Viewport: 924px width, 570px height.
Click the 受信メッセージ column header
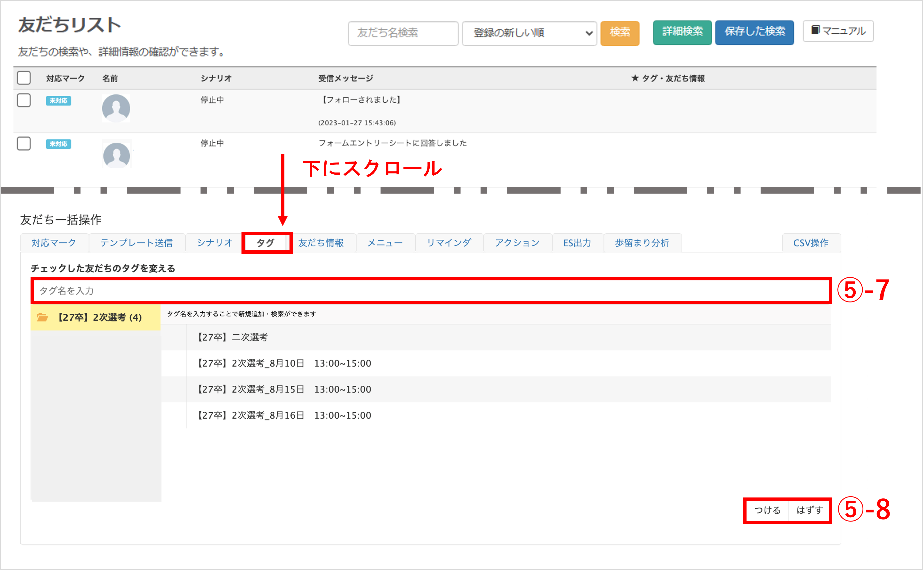[345, 78]
